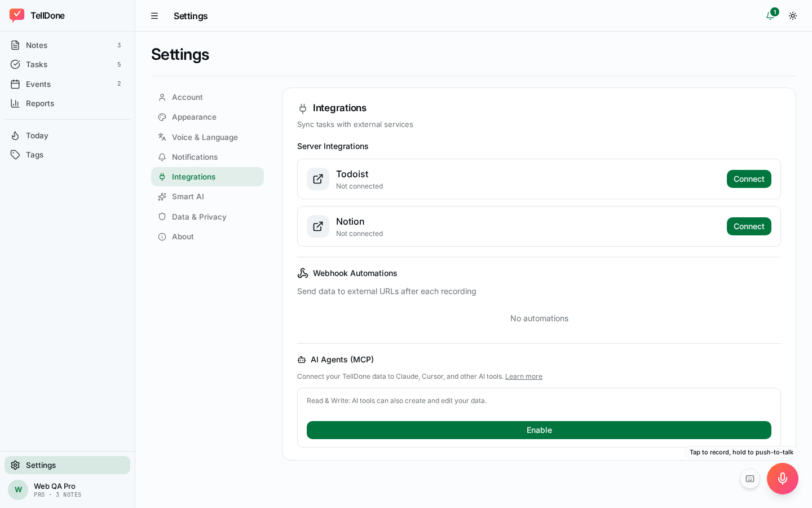
Task: Toggle the light/dark theme sun icon
Action: (793, 16)
